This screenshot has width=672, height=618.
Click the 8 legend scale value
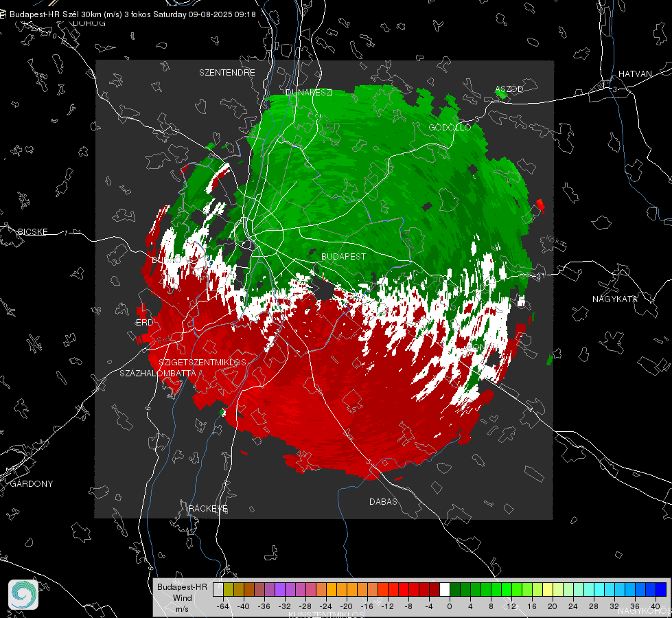pos(491,606)
